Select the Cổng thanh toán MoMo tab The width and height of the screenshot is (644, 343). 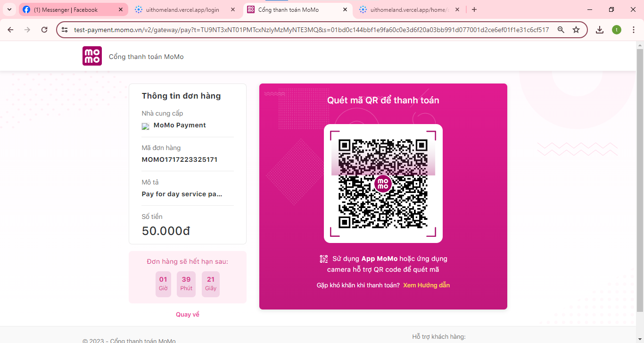297,9
